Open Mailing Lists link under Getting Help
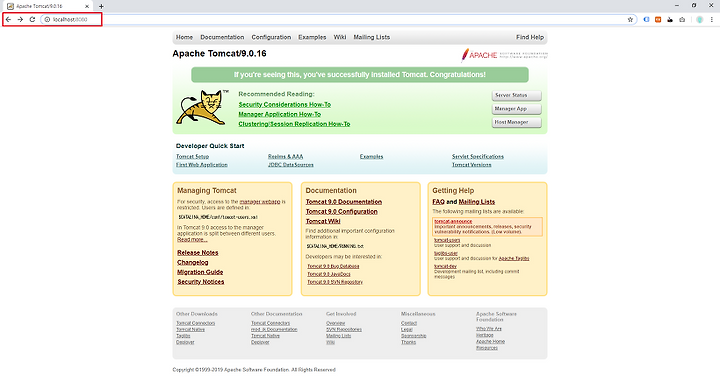The height and width of the screenshot is (389, 720). click(x=477, y=202)
